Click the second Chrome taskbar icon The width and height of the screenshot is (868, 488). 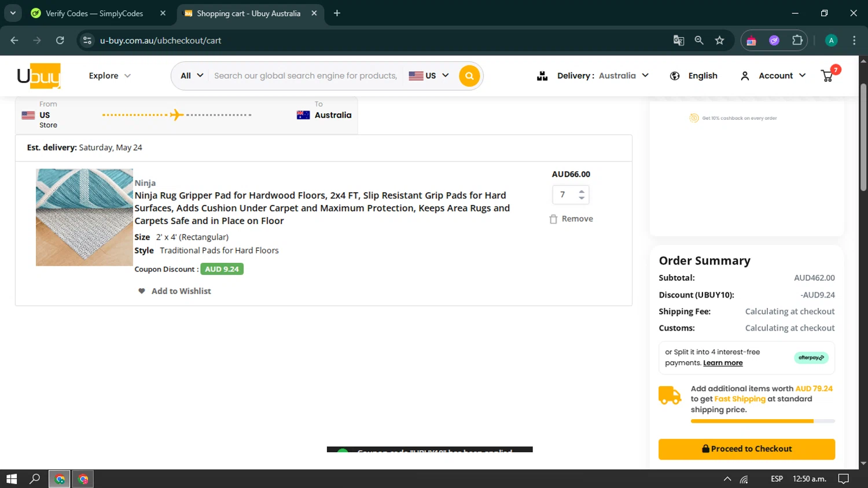[83, 479]
